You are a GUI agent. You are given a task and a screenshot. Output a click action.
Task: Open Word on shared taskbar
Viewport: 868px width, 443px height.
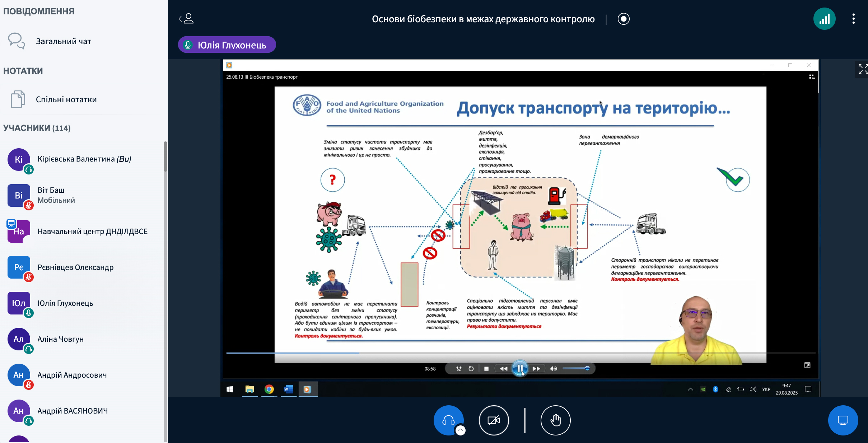tap(288, 389)
